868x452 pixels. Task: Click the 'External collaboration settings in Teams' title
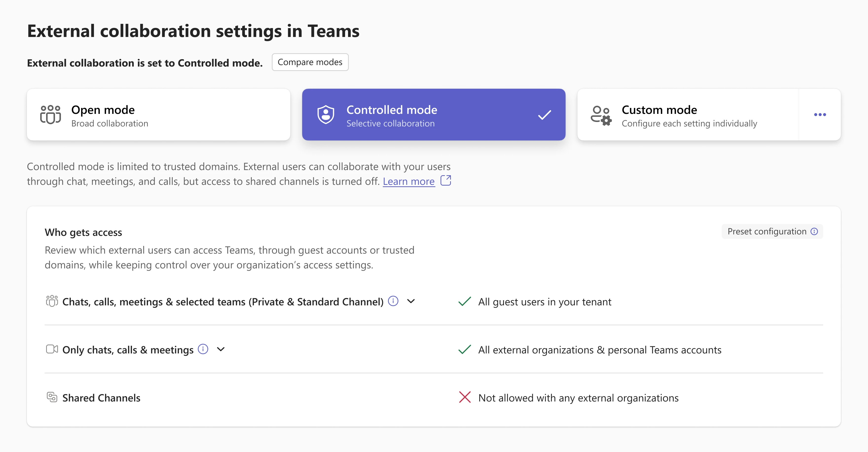193,31
